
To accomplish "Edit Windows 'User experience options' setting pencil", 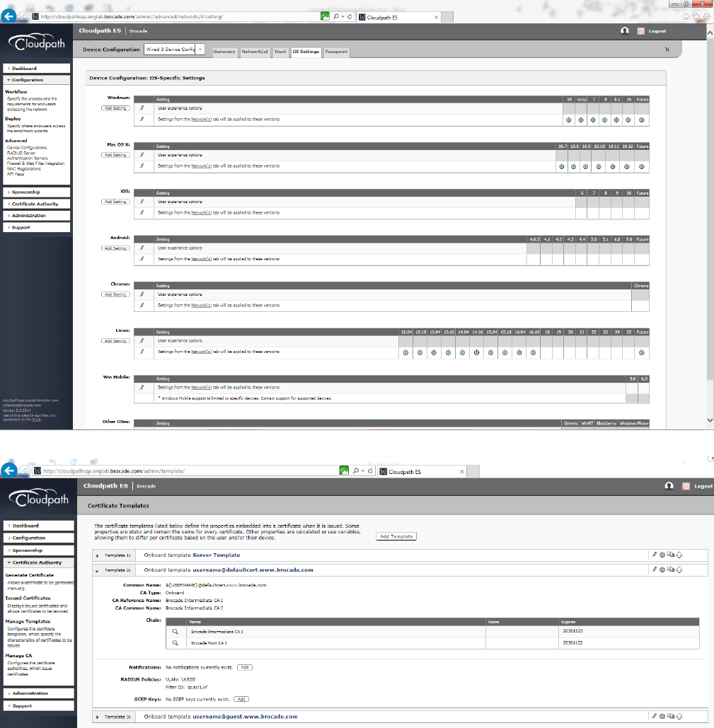I will (142, 108).
